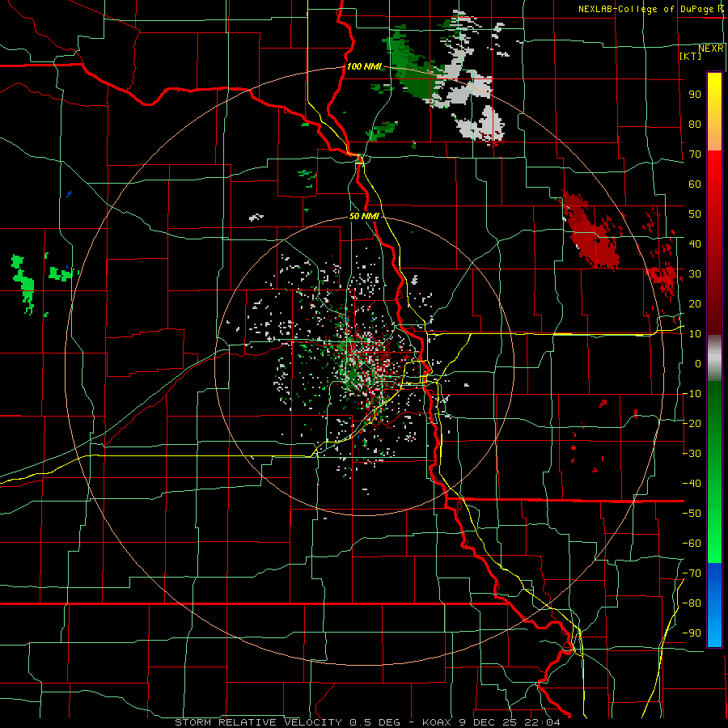Pick the orange segment of velocity scale

[x=714, y=134]
